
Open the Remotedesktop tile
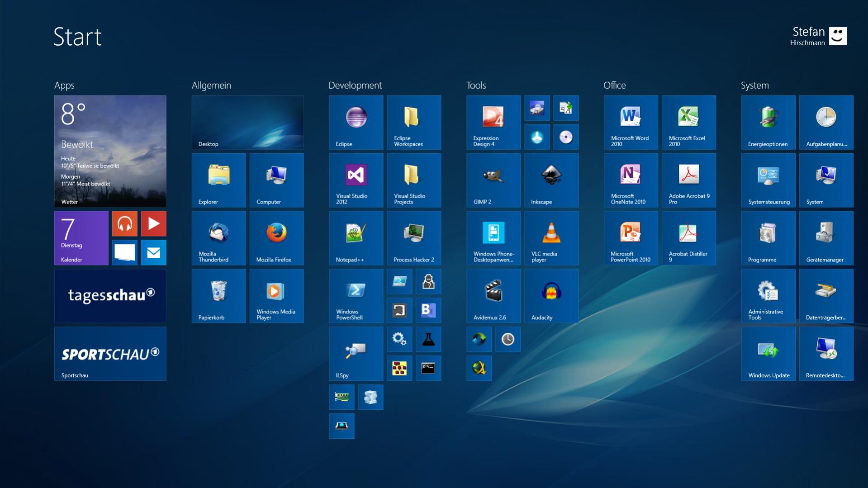coord(827,354)
